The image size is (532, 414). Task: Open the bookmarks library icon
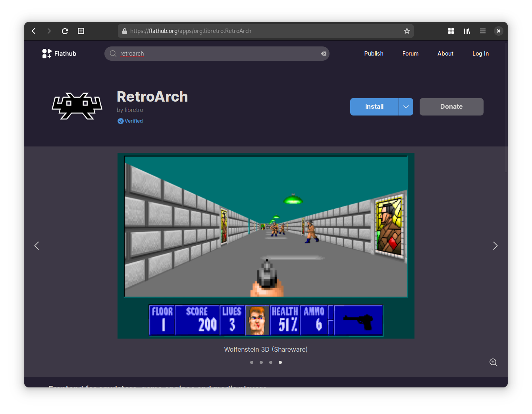(x=467, y=31)
